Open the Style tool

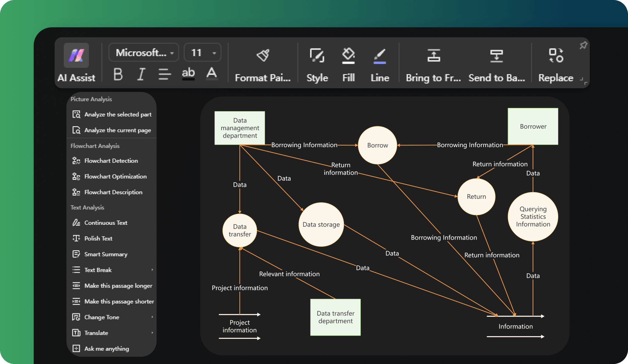pyautogui.click(x=317, y=65)
